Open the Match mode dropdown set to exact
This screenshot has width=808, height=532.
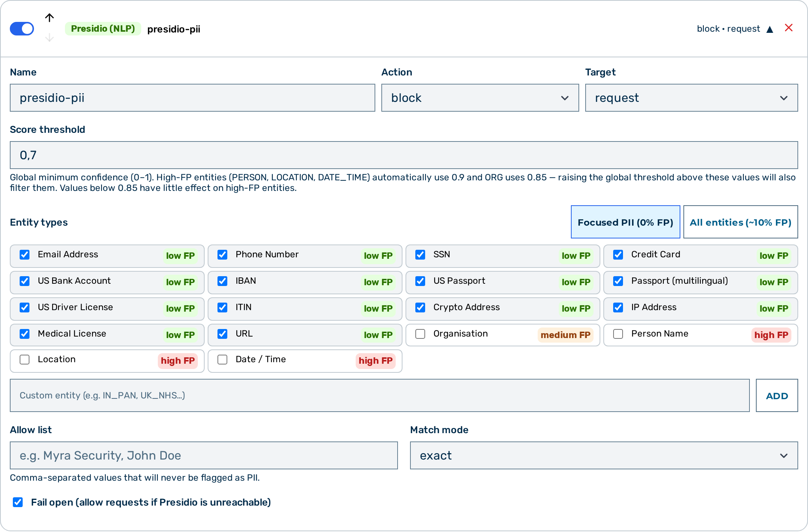604,455
